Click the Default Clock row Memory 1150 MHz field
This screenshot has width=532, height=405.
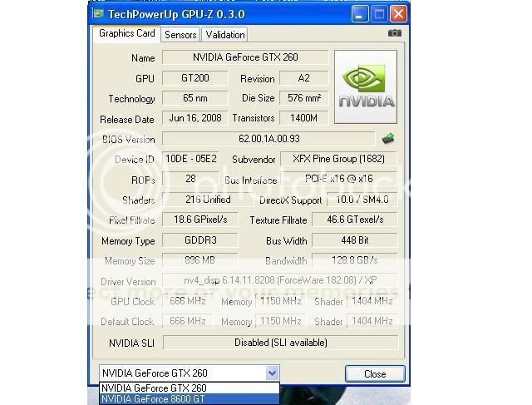click(x=281, y=321)
